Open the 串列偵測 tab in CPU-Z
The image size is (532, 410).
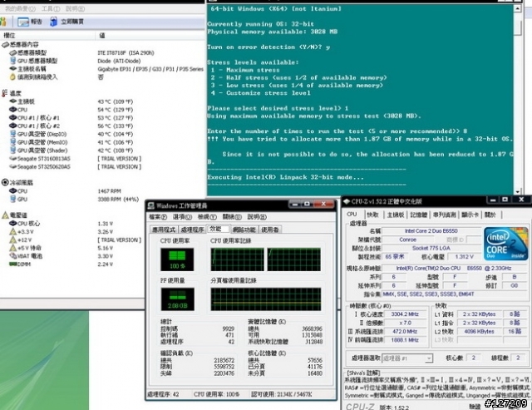click(445, 215)
